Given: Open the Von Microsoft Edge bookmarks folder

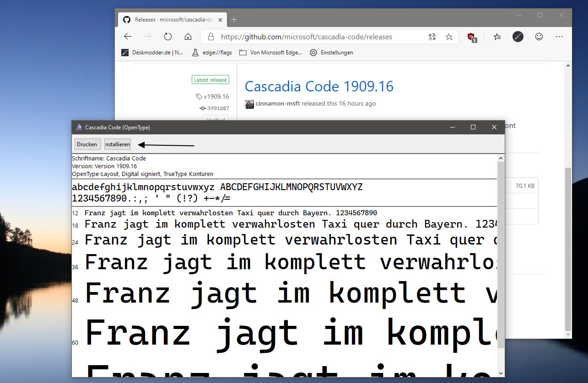Looking at the screenshot, I should point(270,53).
